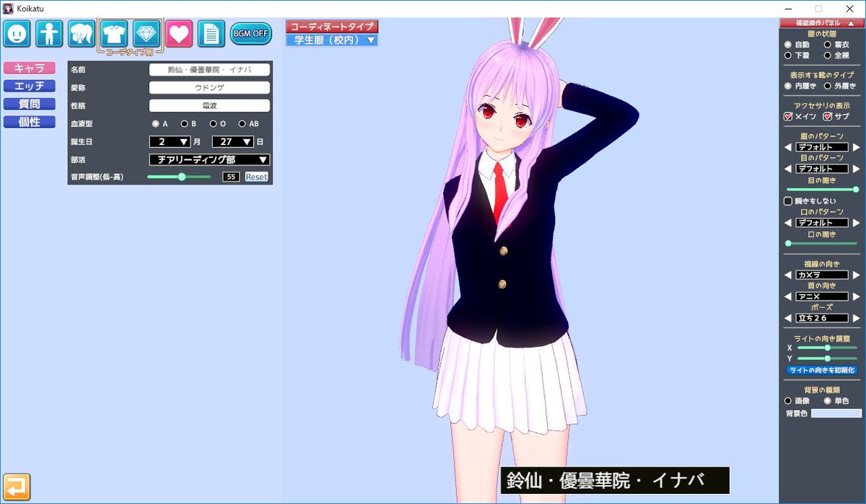Collapse the 確認操作パネル header
The height and width of the screenshot is (504, 866).
coord(822,24)
